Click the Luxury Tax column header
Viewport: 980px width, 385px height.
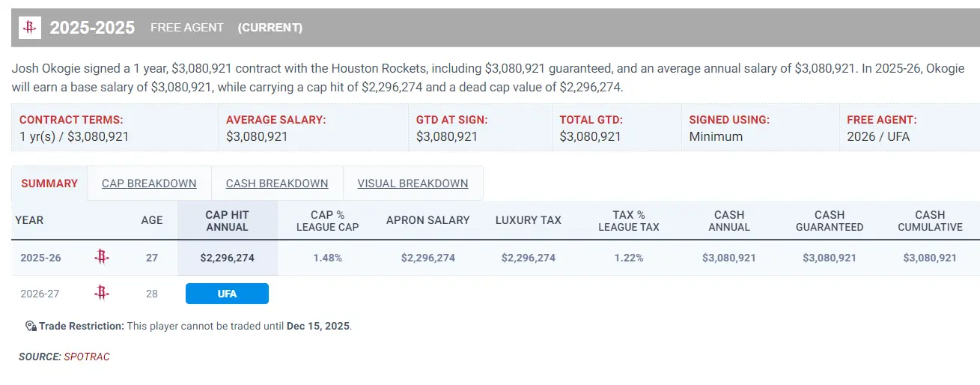[x=529, y=220]
